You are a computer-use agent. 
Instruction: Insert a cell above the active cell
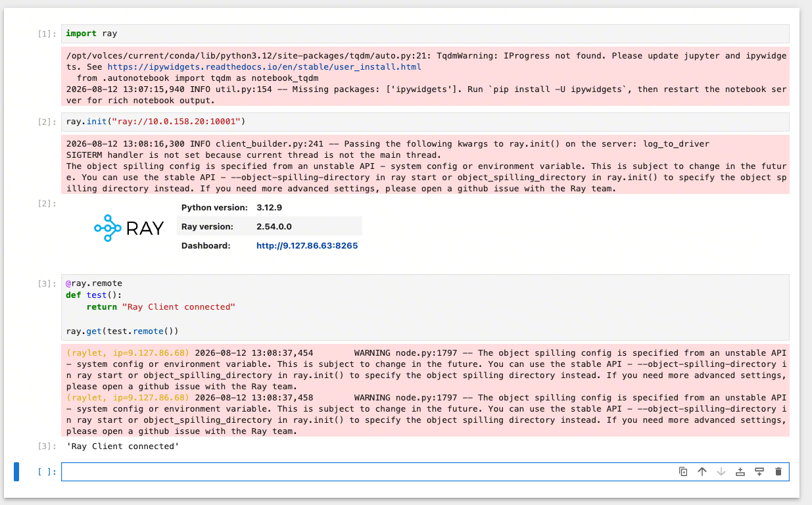(740, 471)
